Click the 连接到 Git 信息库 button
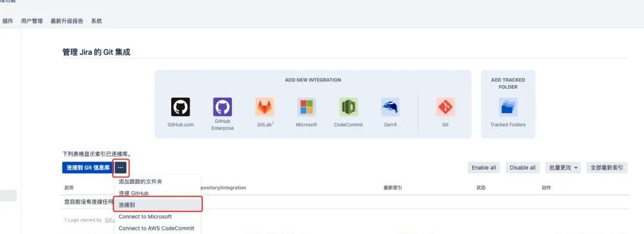 pyautogui.click(x=88, y=168)
